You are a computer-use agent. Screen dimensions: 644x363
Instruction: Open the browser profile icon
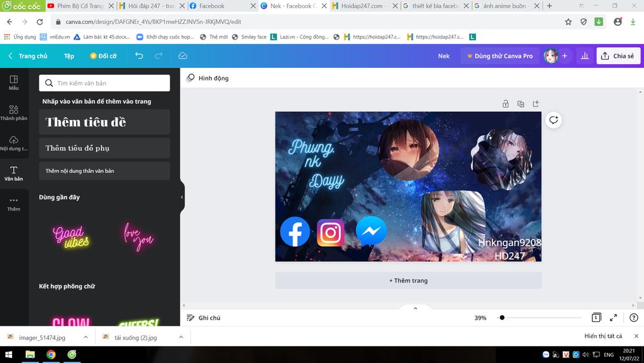tap(618, 22)
